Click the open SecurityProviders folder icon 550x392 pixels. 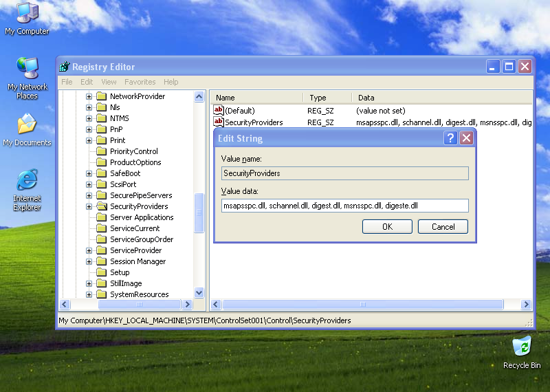pos(102,206)
